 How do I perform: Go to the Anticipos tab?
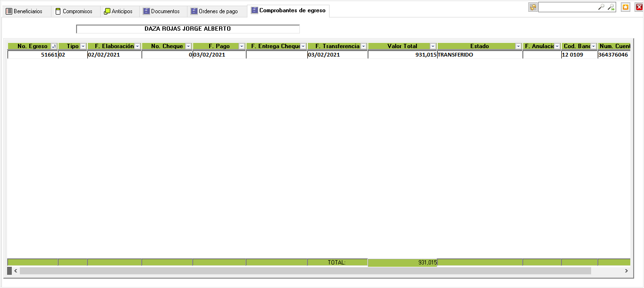tap(121, 11)
